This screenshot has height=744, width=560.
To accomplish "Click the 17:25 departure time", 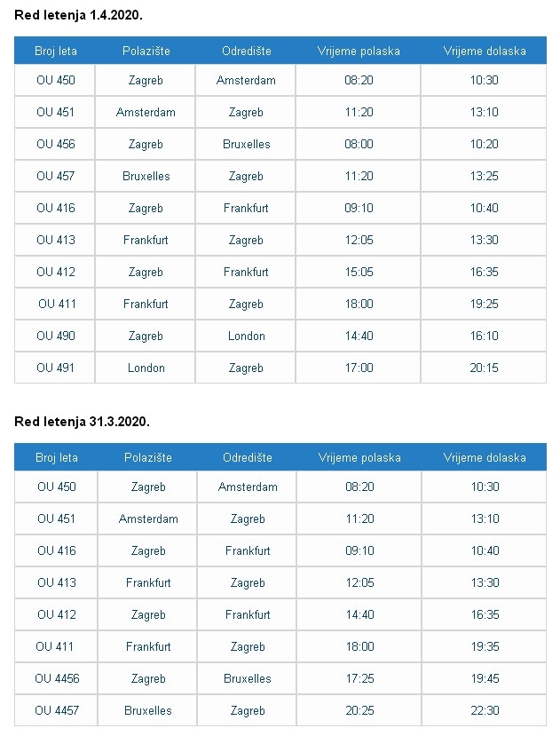I will 359,678.
